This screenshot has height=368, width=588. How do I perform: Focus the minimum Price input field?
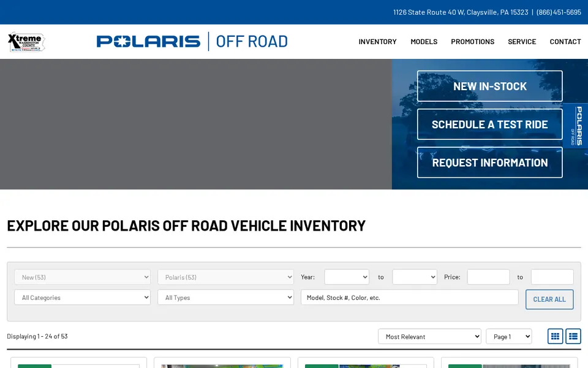click(488, 277)
